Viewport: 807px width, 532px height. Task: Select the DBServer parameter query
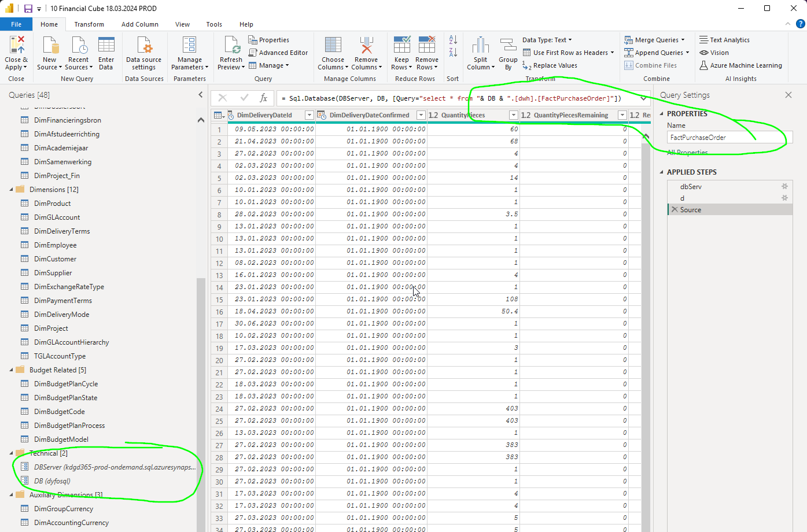(x=115, y=467)
